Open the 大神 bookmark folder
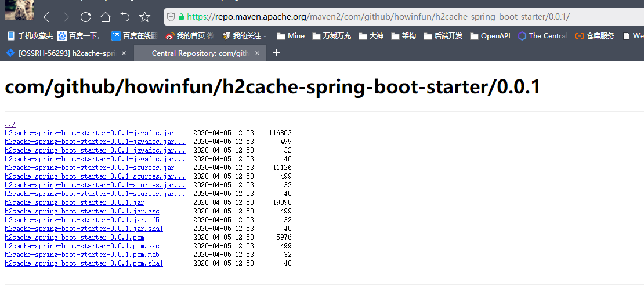The image size is (644, 290). [371, 36]
